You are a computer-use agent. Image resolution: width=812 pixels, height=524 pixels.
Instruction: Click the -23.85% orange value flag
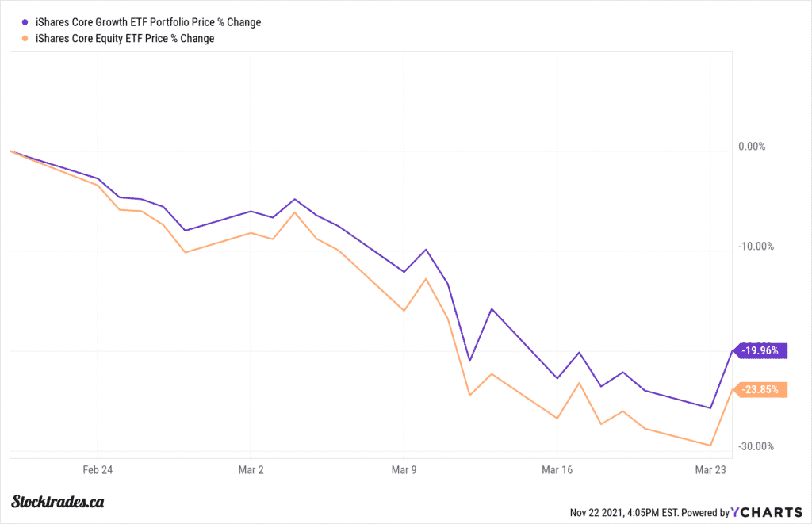coord(763,389)
